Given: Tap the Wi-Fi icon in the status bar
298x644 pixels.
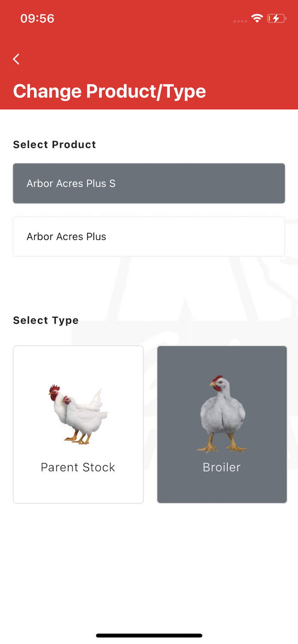Looking at the screenshot, I should tap(257, 18).
